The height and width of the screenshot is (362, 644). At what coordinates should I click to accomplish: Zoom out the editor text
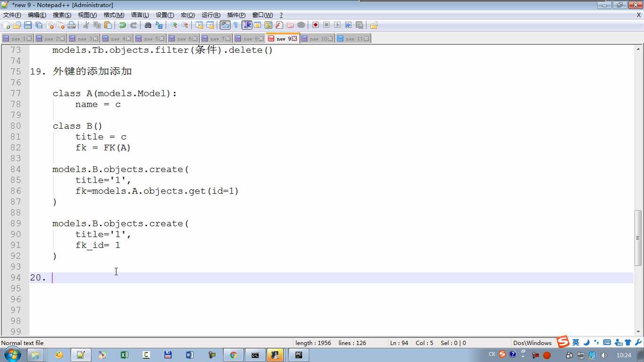(185, 25)
